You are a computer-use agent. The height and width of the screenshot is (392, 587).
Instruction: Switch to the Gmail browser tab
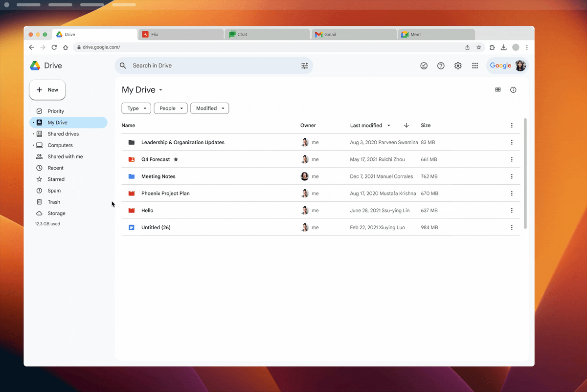click(352, 35)
